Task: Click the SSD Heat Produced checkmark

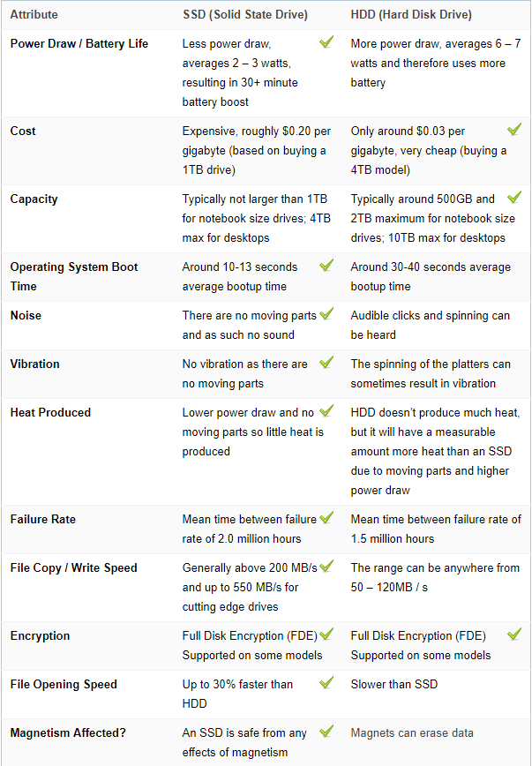Action: point(326,410)
